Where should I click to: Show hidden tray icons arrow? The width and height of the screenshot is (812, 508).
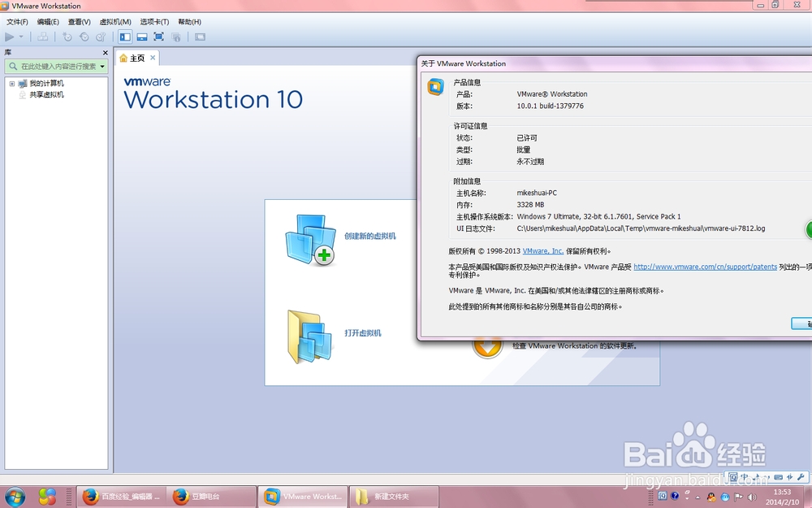pos(698,497)
